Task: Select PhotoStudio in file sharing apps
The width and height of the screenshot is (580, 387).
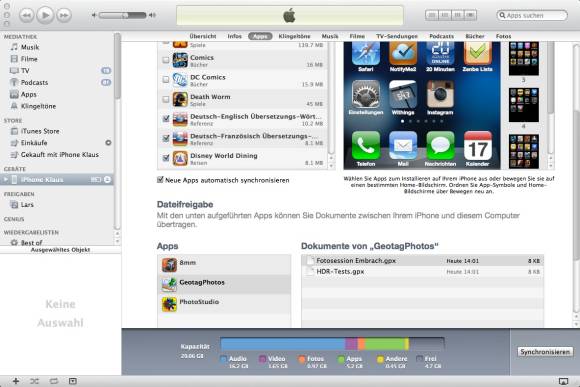Action: [x=224, y=303]
